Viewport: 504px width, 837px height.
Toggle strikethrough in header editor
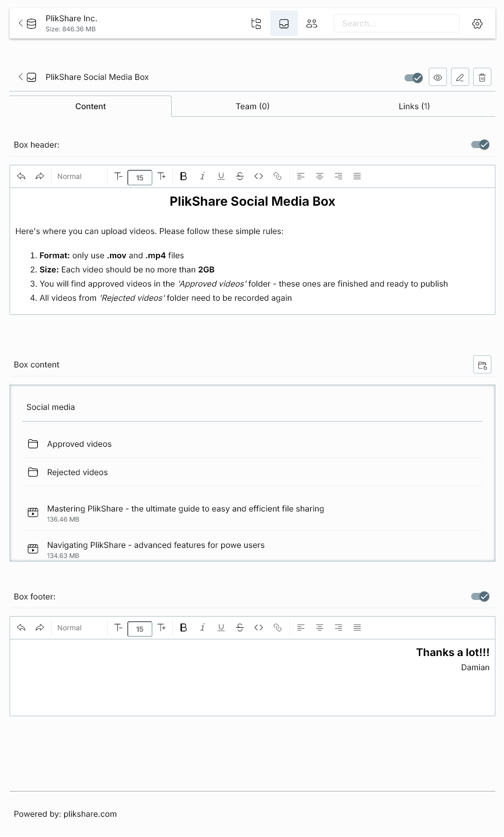[240, 176]
